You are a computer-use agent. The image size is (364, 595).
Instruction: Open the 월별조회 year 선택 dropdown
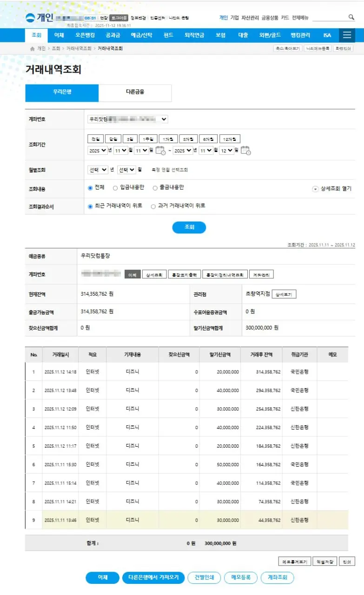pyautogui.click(x=98, y=170)
